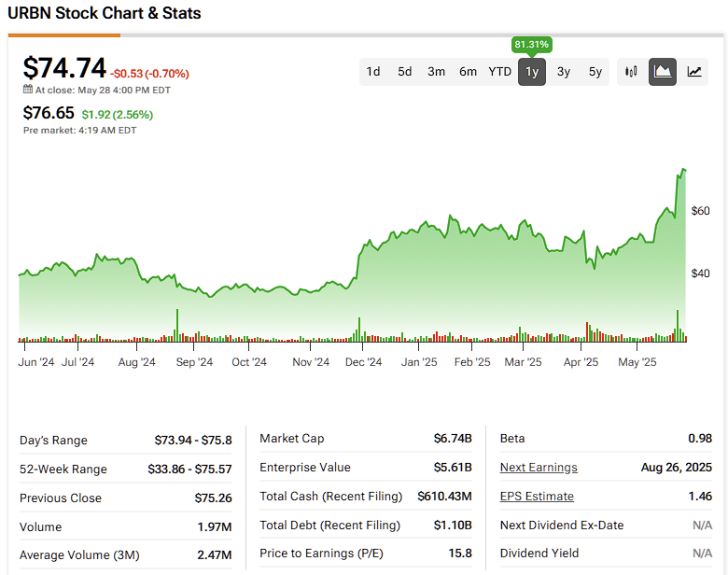Switch to line chart view

(694, 72)
